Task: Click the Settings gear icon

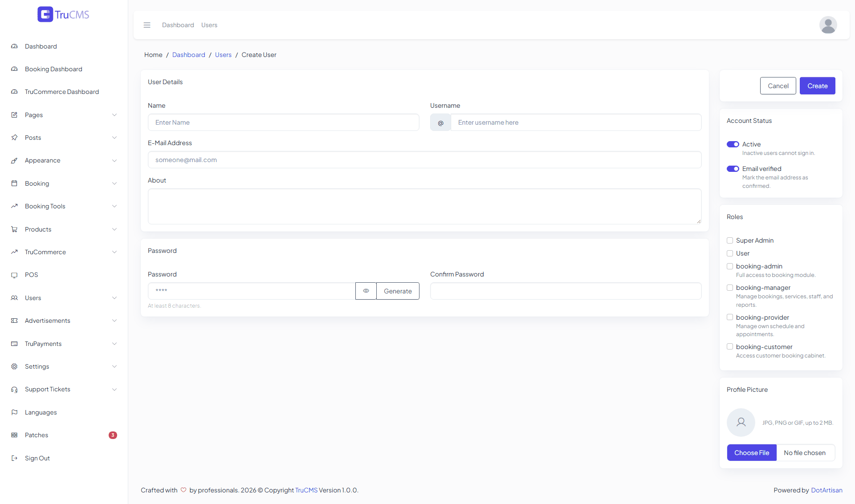Action: point(14,366)
